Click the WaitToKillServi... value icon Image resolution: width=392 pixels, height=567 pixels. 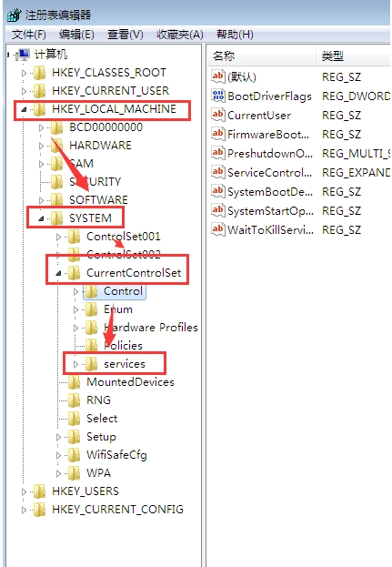(218, 229)
